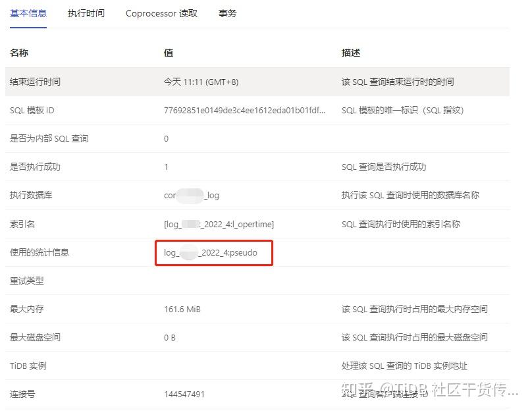Image resolution: width=532 pixels, height=411 pixels.
Task: Select the 结束运行时间 row label
Action: pyautogui.click(x=35, y=82)
